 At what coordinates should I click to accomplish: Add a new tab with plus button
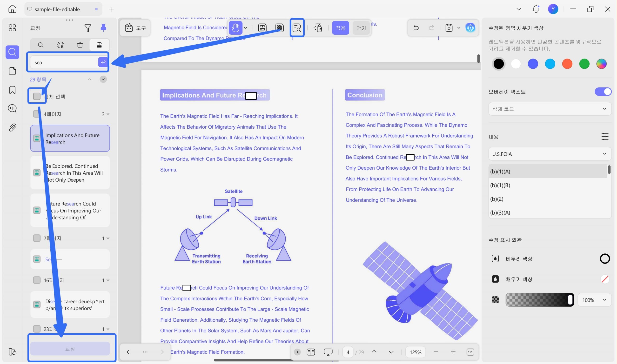(x=111, y=9)
